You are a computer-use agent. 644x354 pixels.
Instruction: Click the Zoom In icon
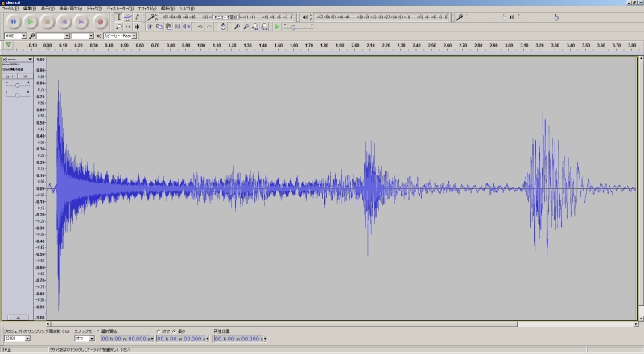pos(237,27)
